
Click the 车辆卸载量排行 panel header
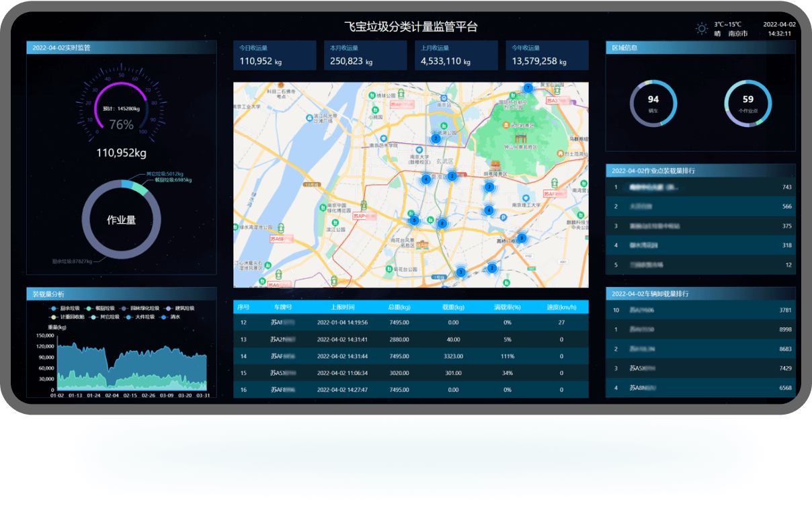click(x=700, y=294)
